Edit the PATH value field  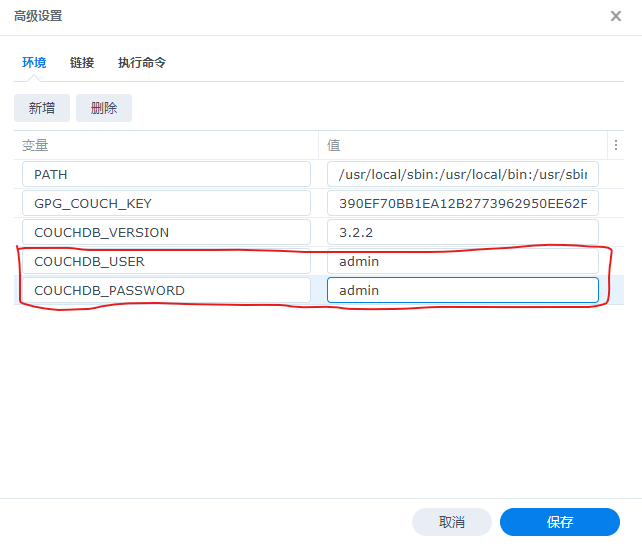coord(462,175)
